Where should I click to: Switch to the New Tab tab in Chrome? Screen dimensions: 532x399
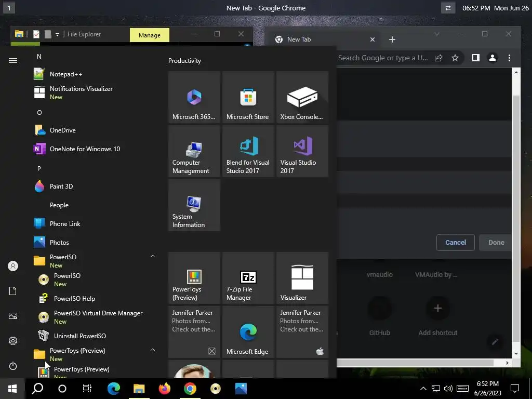322,39
